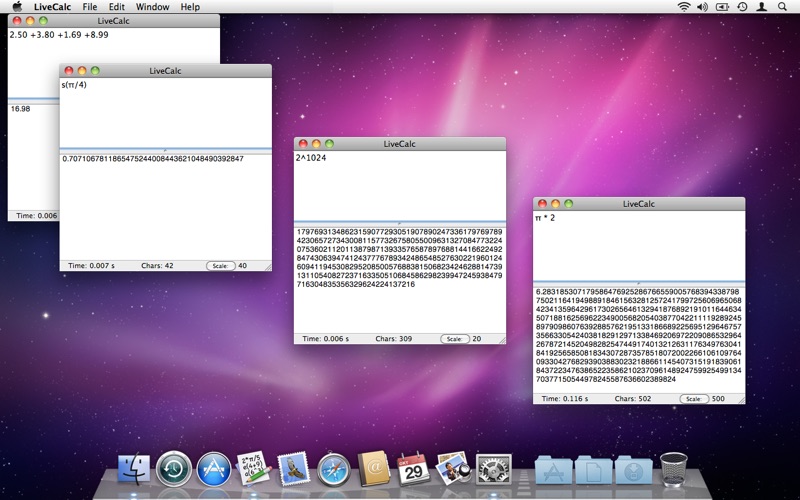
Task: Click input field containing s(π/4)
Action: (165, 113)
